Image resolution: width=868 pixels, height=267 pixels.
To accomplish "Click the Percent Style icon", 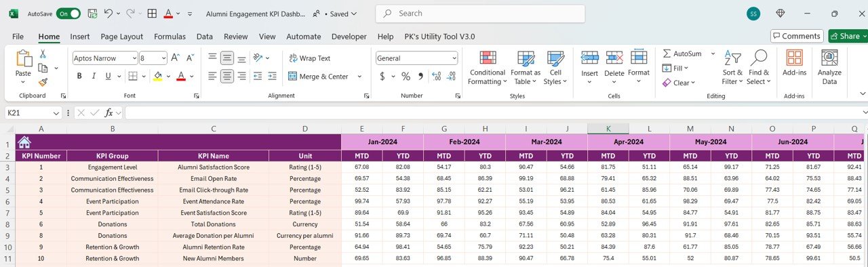I will tap(406, 77).
